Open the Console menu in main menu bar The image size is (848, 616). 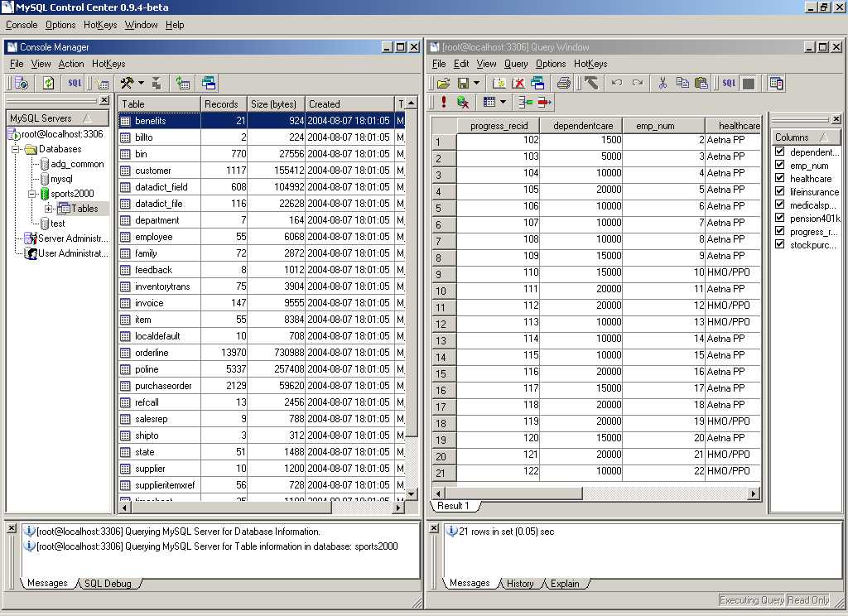click(22, 25)
